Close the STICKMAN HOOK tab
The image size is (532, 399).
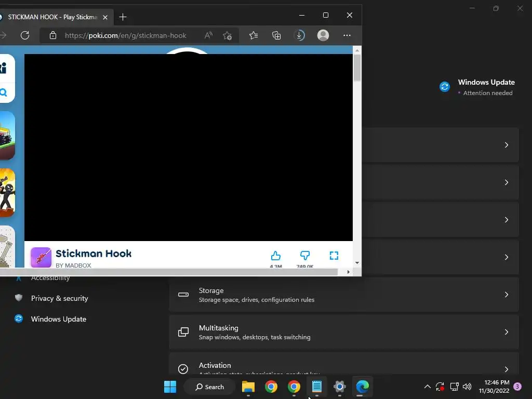coord(105,17)
